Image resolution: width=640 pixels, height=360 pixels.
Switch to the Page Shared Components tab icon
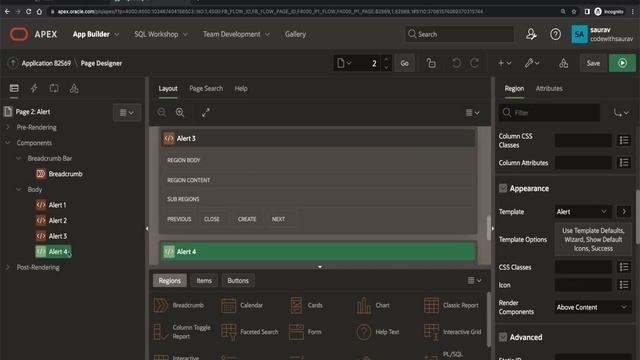tap(74, 89)
